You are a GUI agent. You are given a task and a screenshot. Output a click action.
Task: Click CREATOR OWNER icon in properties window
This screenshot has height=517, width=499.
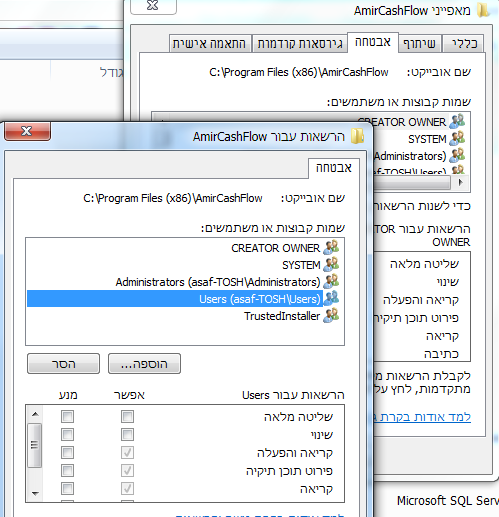coord(457,121)
